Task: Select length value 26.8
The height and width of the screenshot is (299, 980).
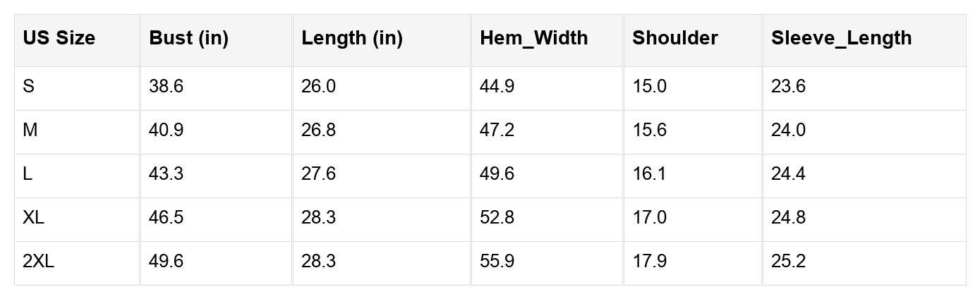Action: (318, 130)
